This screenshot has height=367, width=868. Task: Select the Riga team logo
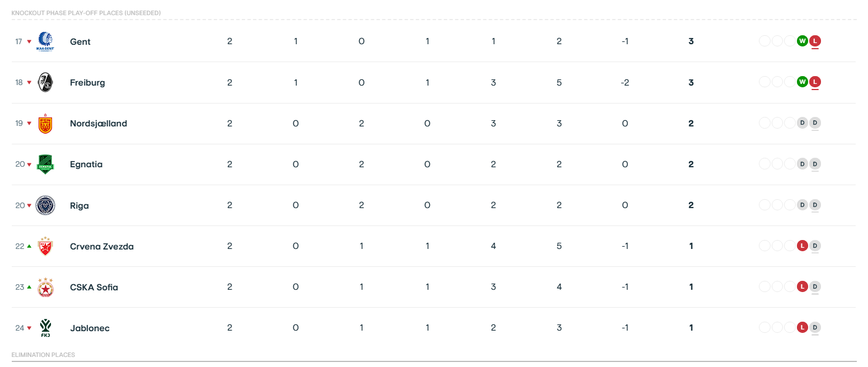tap(45, 205)
